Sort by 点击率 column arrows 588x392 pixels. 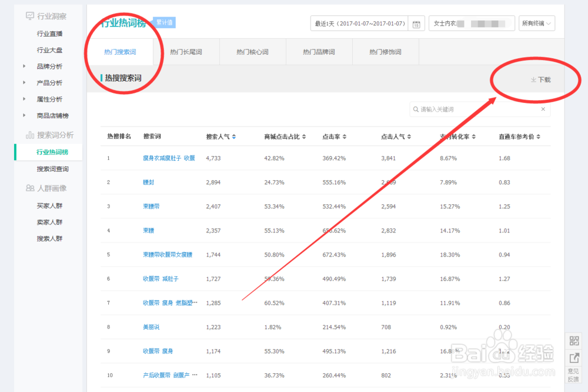344,137
